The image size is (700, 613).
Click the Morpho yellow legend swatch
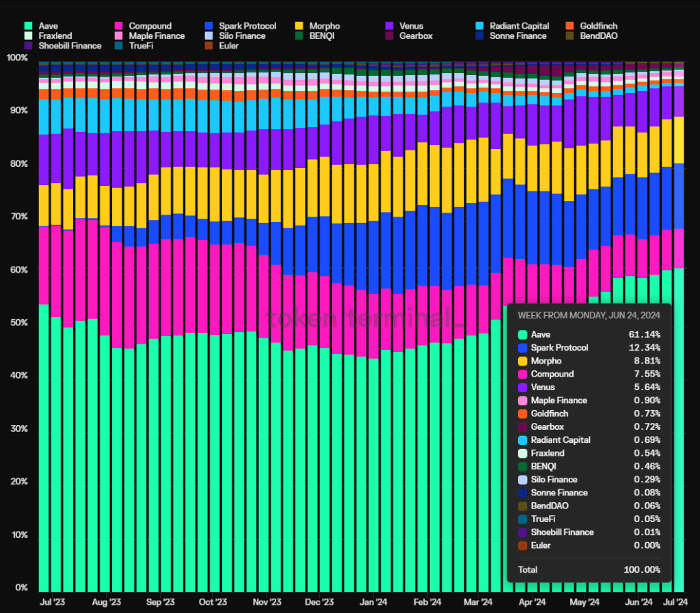(x=299, y=26)
